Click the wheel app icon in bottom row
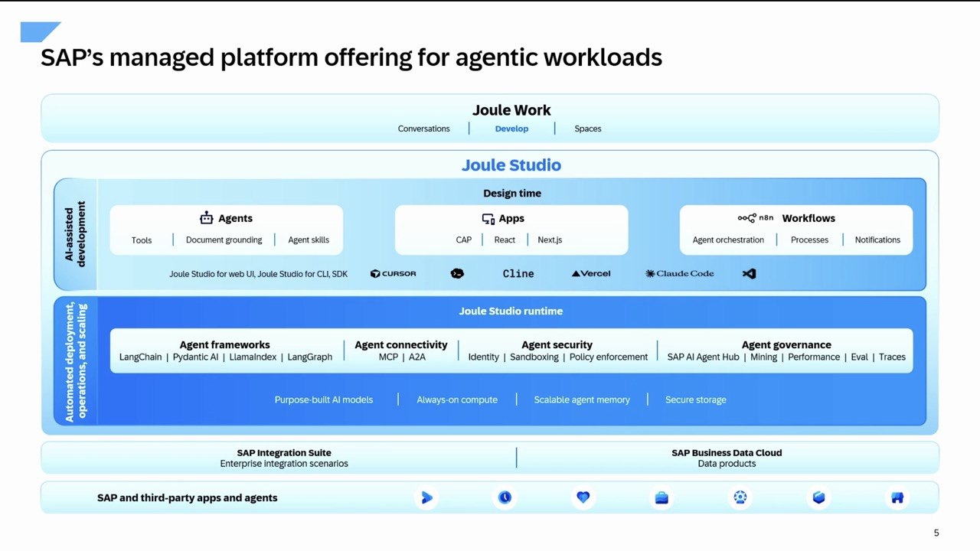 pyautogui.click(x=740, y=497)
